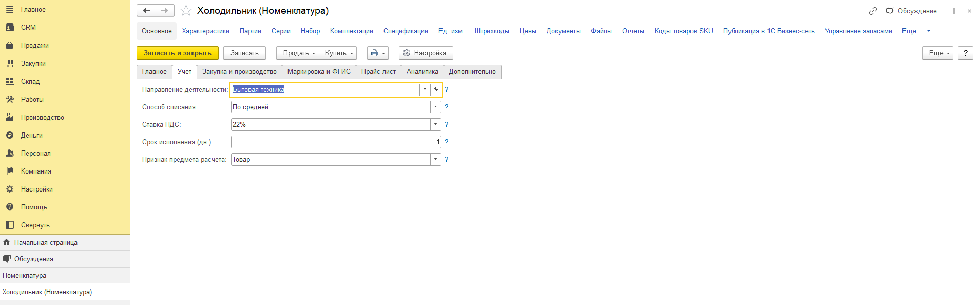Open the Настройка button

pos(426,53)
